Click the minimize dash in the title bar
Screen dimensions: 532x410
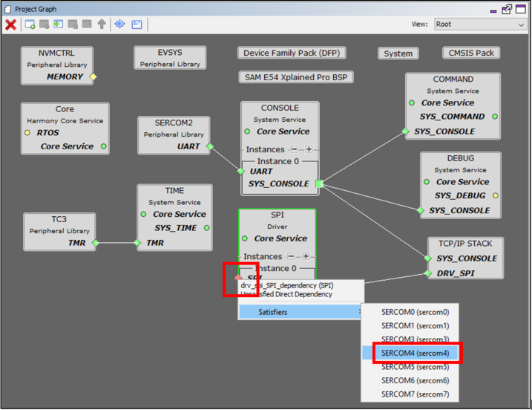493,11
